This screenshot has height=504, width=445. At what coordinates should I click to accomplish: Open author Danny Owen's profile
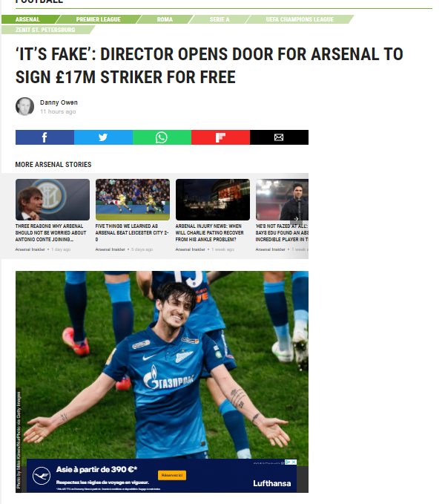coord(59,102)
